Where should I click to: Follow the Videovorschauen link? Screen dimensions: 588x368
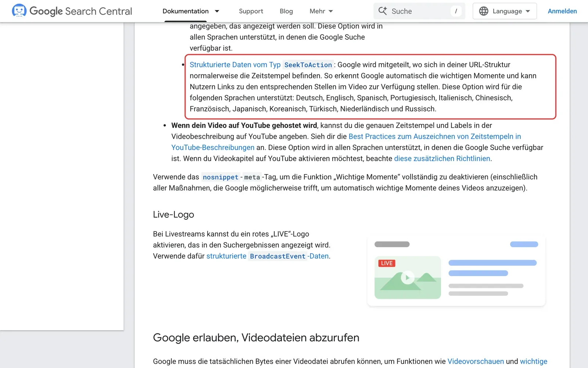coord(476,361)
